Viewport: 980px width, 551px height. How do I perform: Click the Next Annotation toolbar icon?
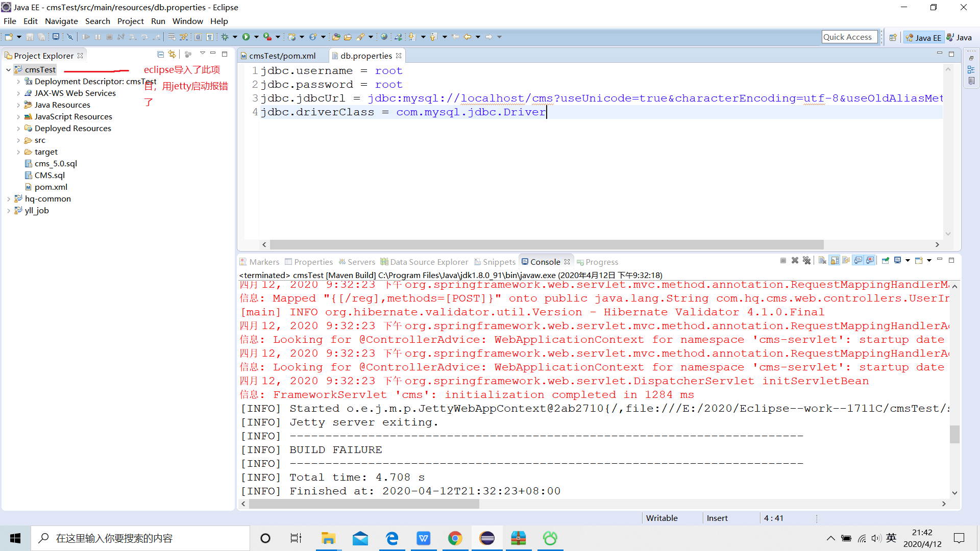click(412, 37)
